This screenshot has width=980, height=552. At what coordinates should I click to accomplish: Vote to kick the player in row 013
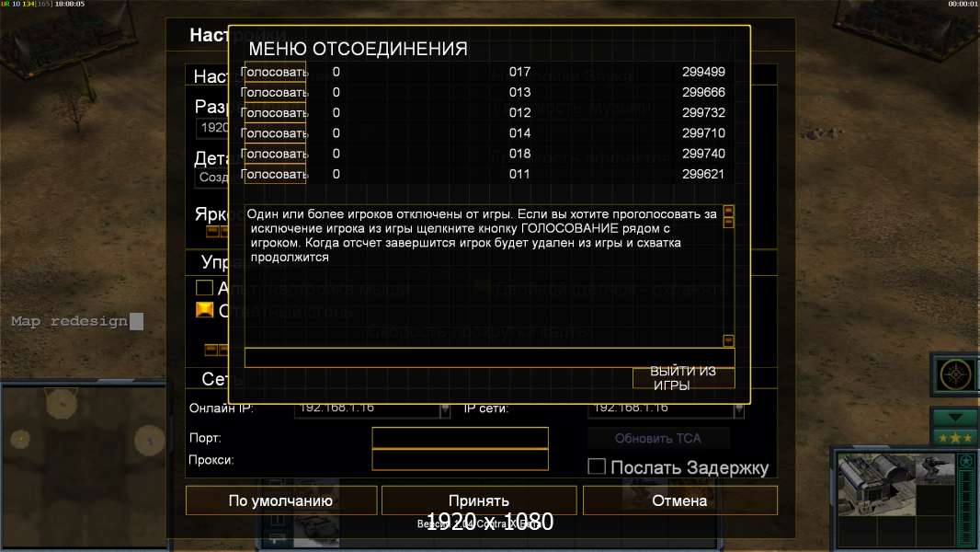coord(274,93)
